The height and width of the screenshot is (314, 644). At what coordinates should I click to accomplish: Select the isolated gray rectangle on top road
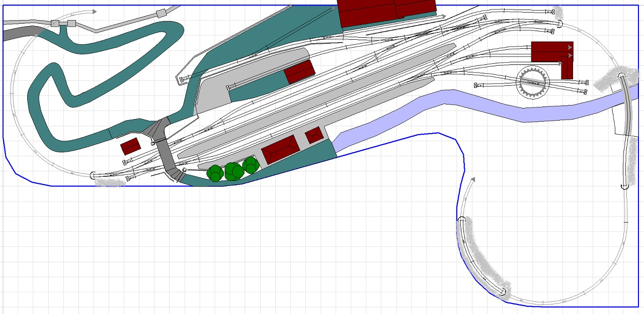(x=161, y=13)
